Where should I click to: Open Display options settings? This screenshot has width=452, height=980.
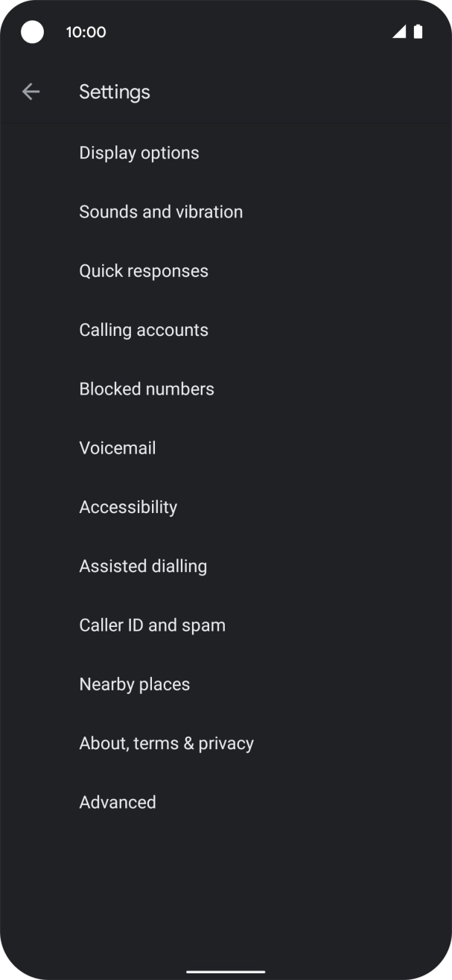pos(139,153)
